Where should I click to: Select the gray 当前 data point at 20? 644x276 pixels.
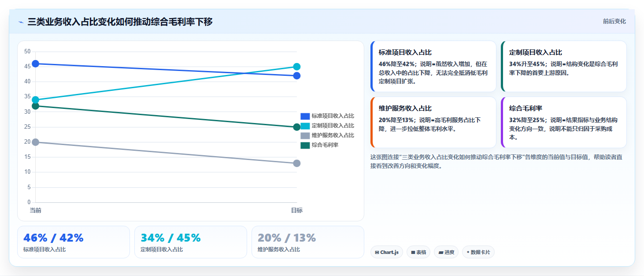pos(35,142)
